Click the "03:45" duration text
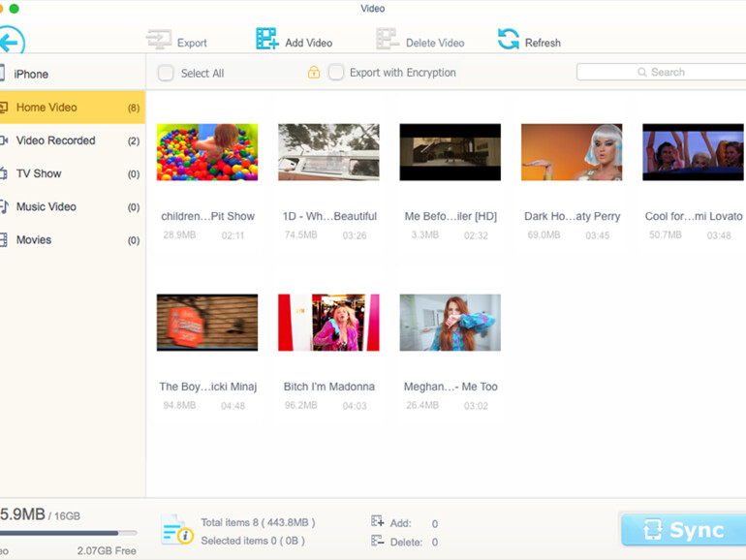 [598, 235]
